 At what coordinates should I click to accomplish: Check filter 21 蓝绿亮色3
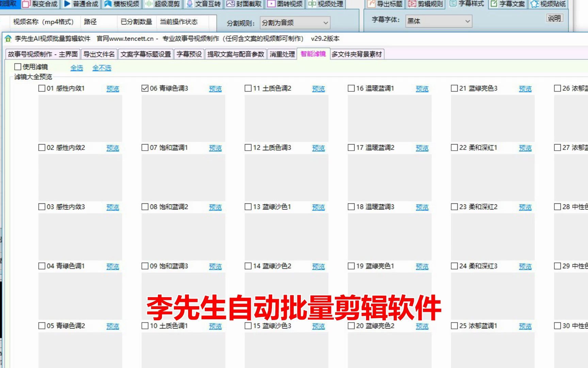[x=454, y=88]
